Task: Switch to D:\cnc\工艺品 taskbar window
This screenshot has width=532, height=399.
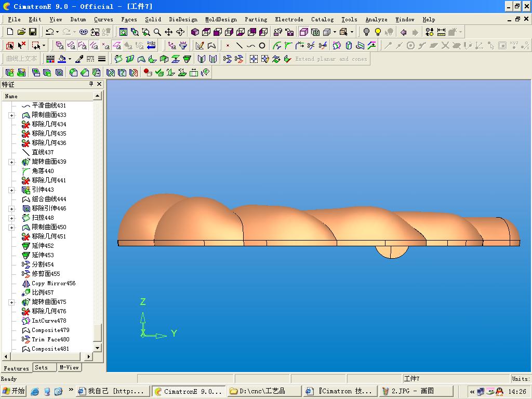Action: (x=264, y=391)
